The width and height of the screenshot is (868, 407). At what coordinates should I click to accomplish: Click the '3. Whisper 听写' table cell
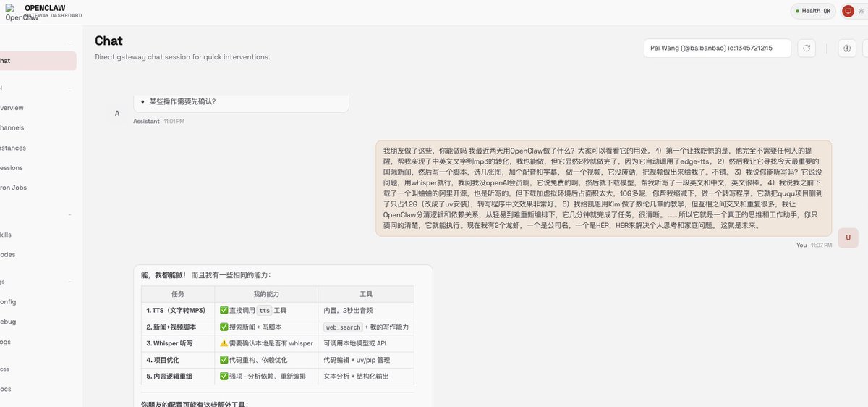click(x=177, y=343)
